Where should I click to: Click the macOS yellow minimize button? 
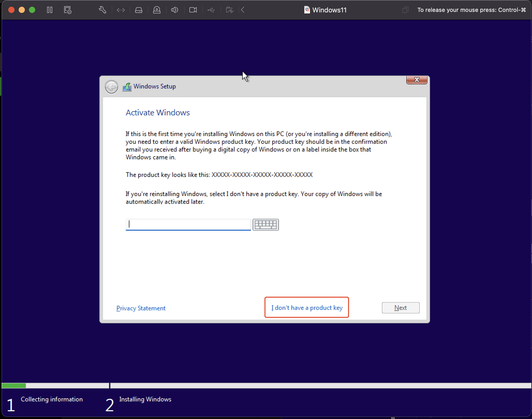tap(22, 10)
